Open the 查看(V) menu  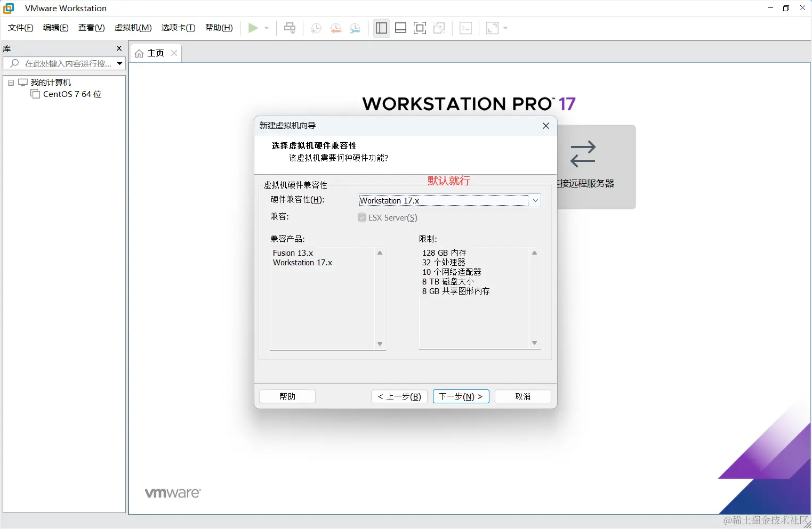coord(92,28)
